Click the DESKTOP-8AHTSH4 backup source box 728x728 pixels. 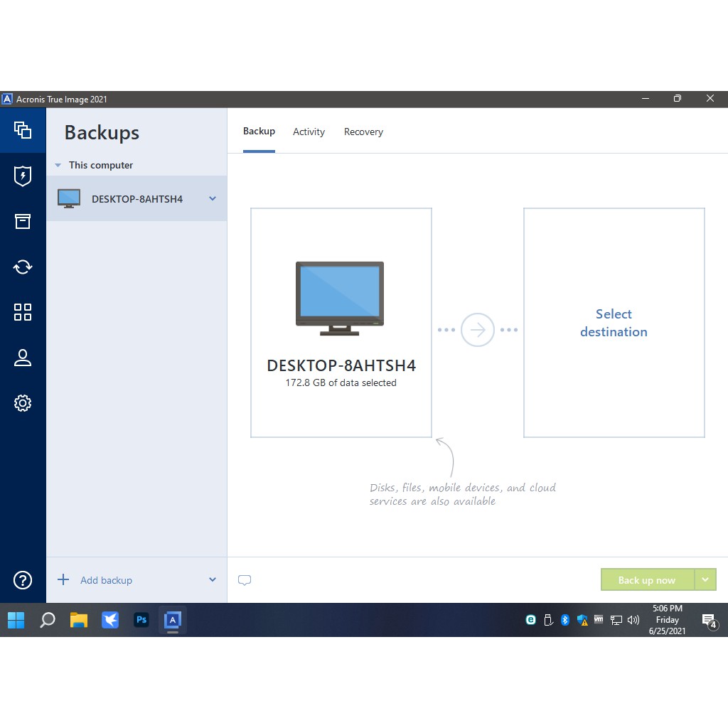click(341, 323)
